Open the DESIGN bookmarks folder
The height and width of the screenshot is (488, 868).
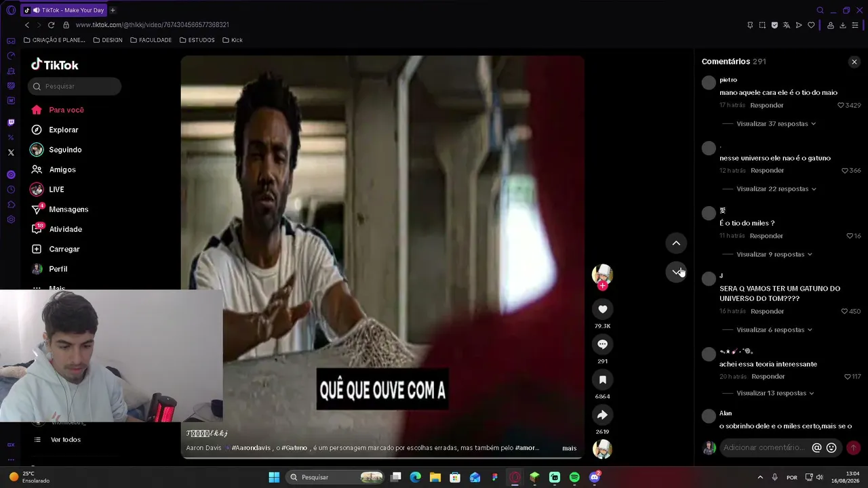pos(108,40)
